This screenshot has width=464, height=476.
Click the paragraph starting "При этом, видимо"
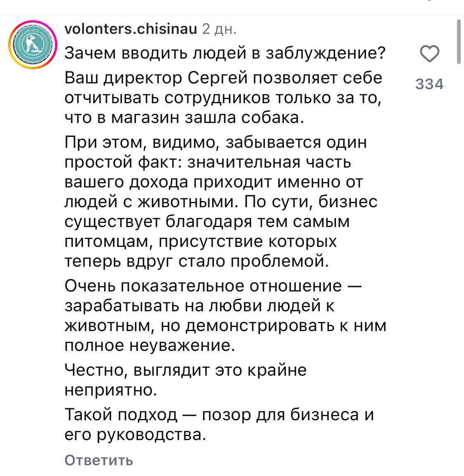(x=221, y=201)
